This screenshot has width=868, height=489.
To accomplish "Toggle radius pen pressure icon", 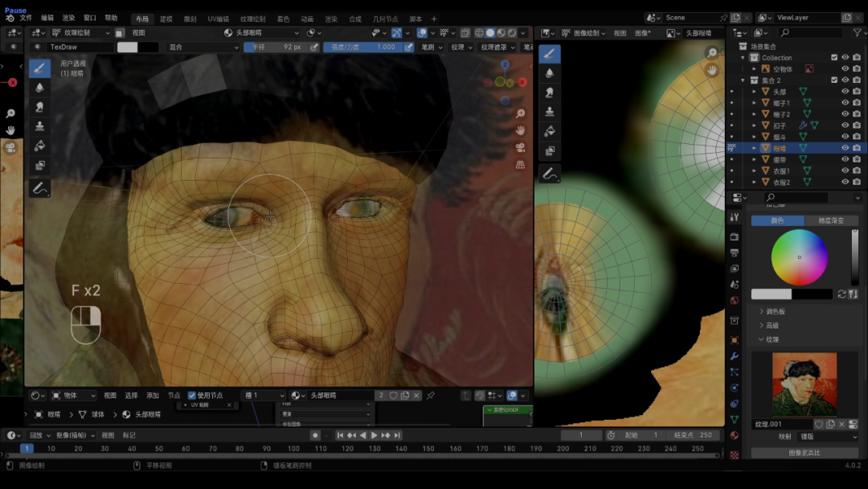I will (314, 47).
